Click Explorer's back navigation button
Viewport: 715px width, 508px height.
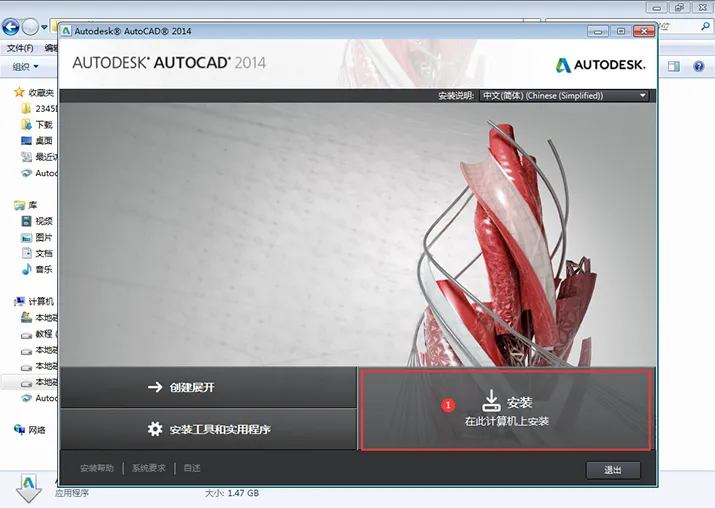(x=10, y=27)
